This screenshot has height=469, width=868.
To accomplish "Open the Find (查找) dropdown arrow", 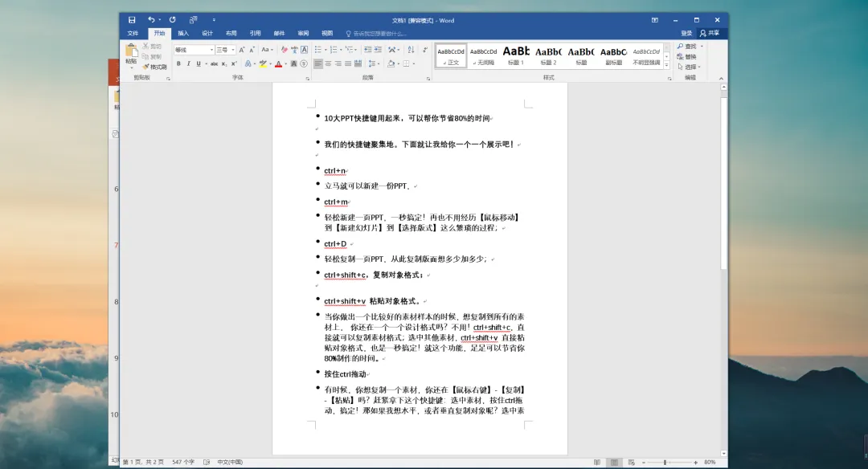I will tap(702, 47).
